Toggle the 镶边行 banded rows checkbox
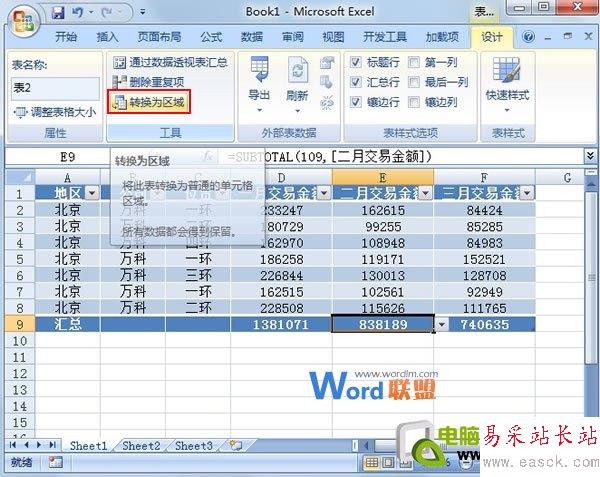600x477 pixels. point(355,102)
